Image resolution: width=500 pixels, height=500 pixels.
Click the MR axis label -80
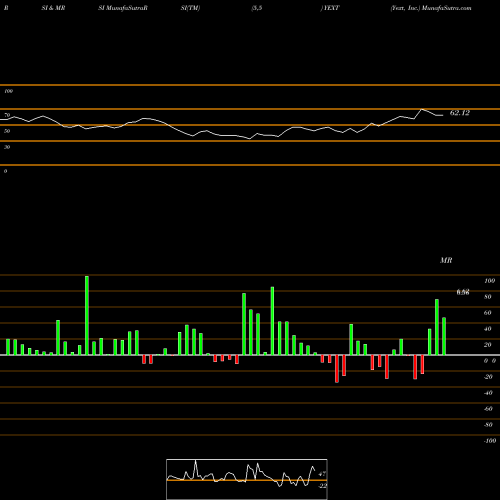click(x=488, y=425)
